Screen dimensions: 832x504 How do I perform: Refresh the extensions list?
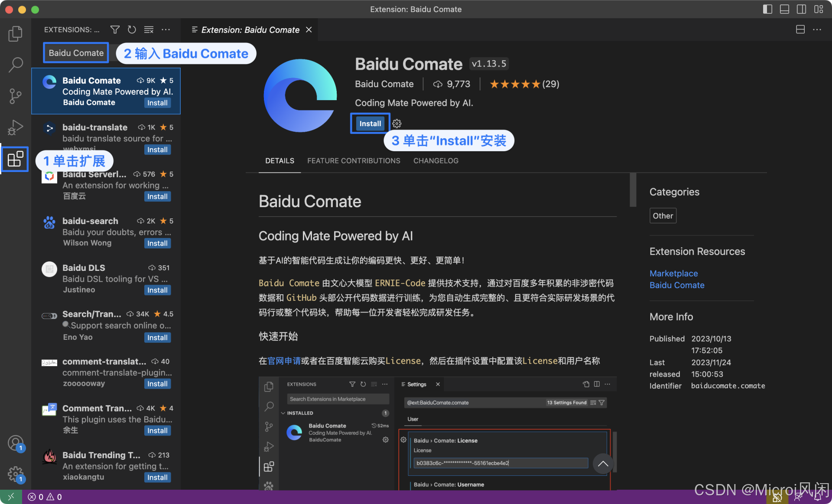(x=132, y=29)
